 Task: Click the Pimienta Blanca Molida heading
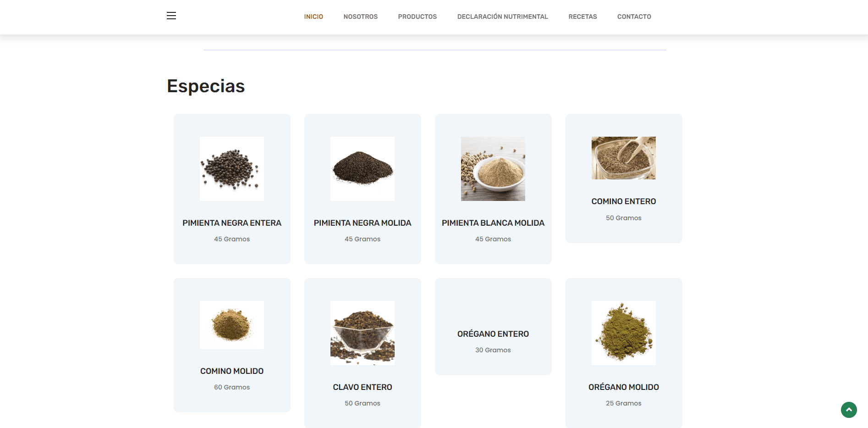[493, 223]
